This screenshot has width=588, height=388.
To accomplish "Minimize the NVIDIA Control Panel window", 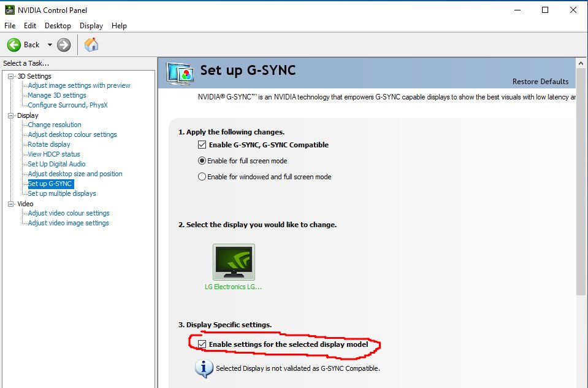I will coord(517,10).
